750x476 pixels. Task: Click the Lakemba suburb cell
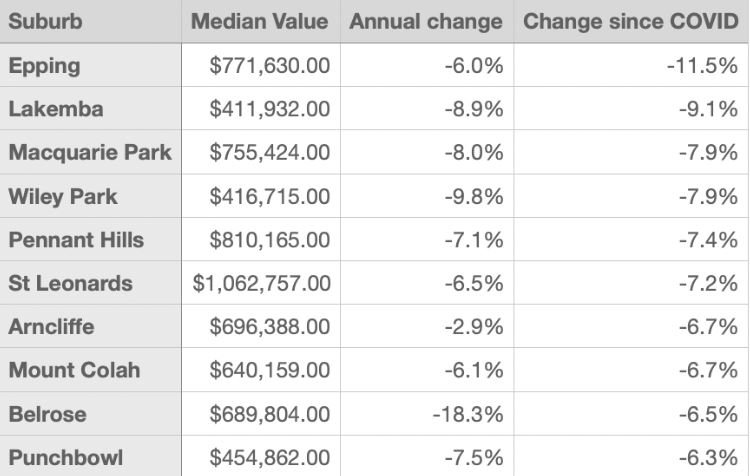(55, 109)
